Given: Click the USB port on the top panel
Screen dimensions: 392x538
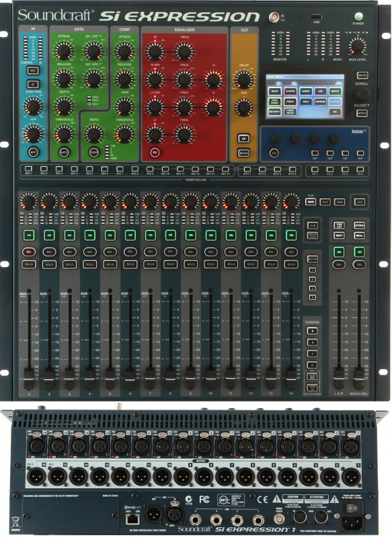Looking at the screenshot, I should (316, 16).
